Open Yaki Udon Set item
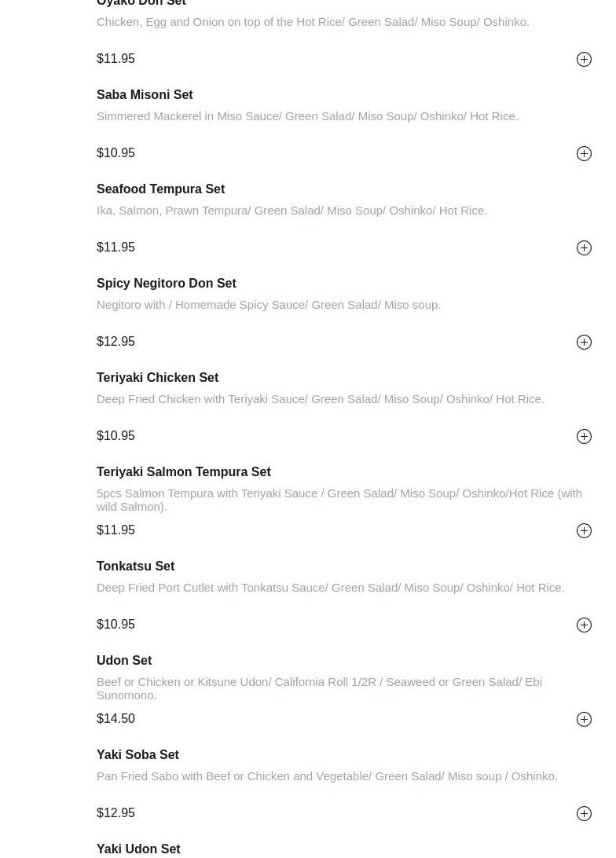Screen dimensions: 616x858 point(138,849)
